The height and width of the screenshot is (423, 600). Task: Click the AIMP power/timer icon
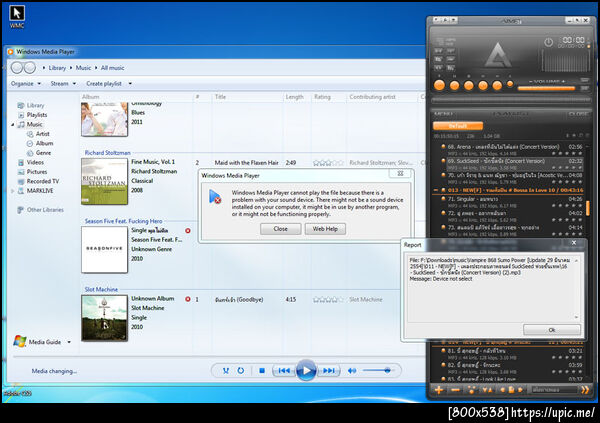coord(548,42)
